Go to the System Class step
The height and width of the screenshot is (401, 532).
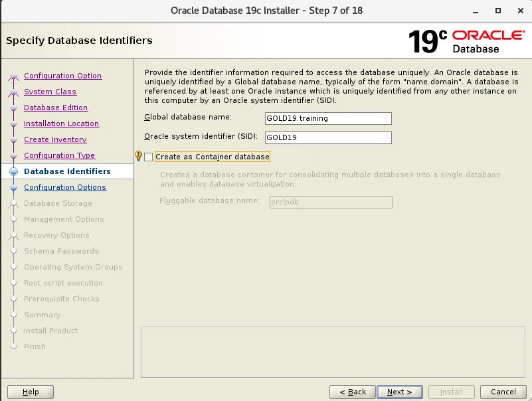pos(50,92)
